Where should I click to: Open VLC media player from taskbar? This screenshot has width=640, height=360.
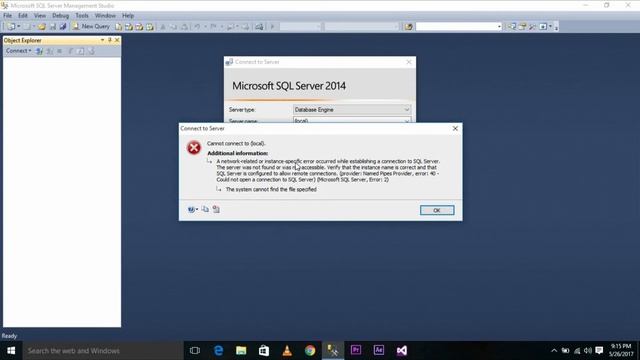(287, 351)
